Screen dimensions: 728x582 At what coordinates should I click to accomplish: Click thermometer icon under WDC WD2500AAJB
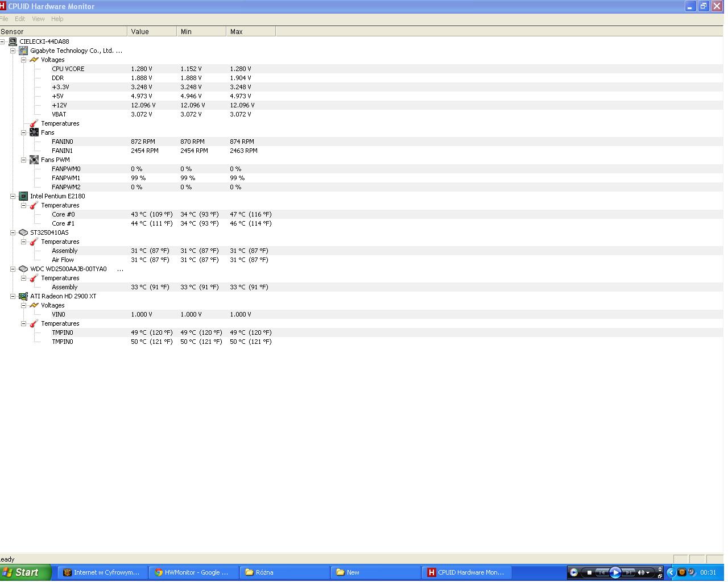click(x=34, y=278)
